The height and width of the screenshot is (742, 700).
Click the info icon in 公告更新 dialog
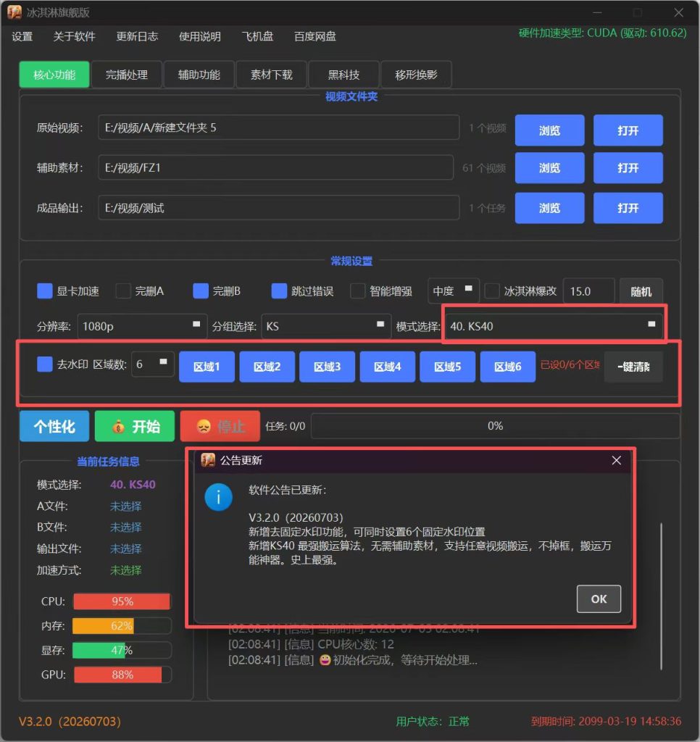coord(218,497)
